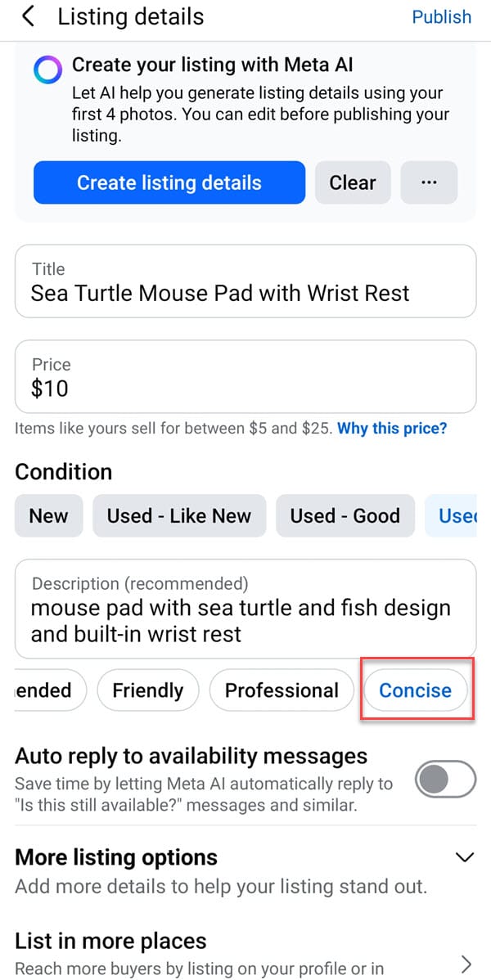491x980 pixels.
Task: Select the Concise tone option
Action: pos(415,690)
